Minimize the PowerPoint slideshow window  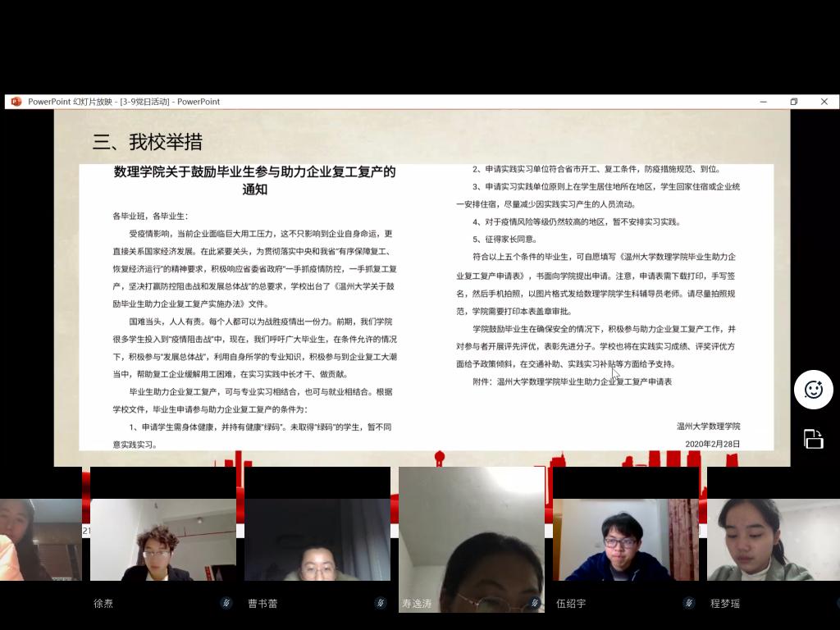coord(764,102)
